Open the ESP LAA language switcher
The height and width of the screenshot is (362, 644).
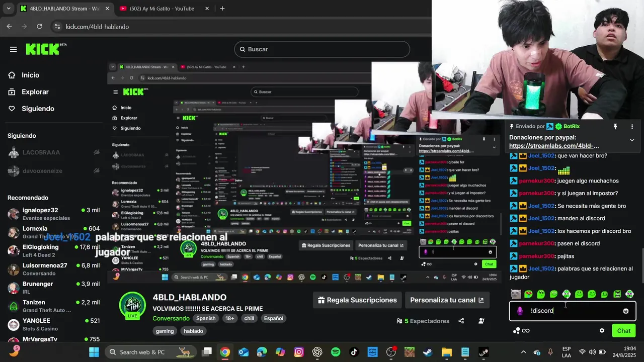click(x=567, y=352)
